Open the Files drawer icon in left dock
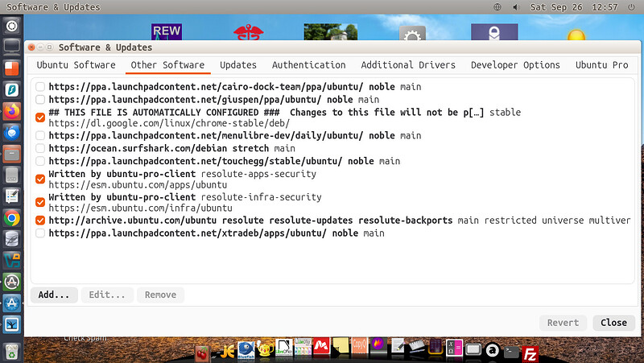 pos(11,154)
